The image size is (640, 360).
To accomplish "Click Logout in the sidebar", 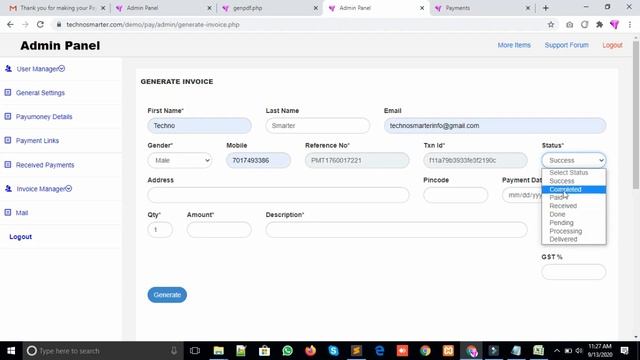I will point(20,237).
